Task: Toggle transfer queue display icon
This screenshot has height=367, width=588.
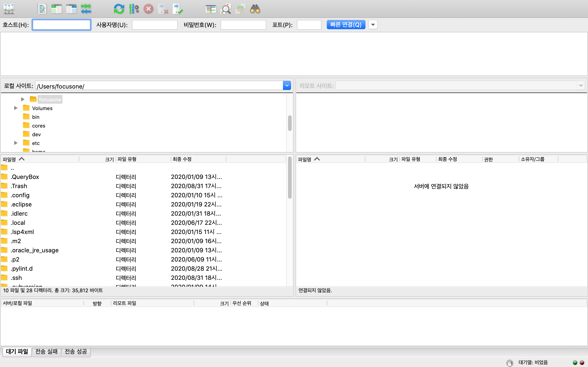Action: [86, 9]
